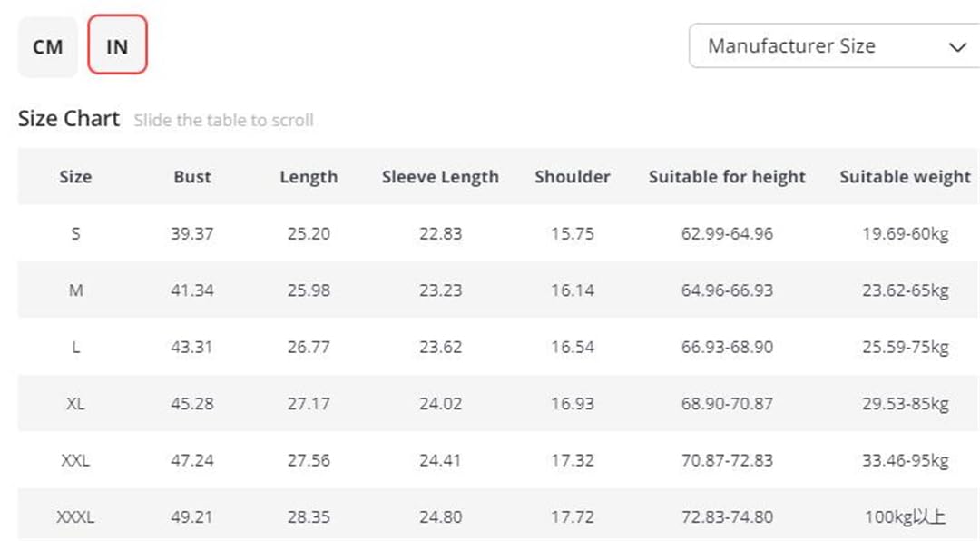This screenshot has height=541, width=980.
Task: Click the Shoulder column header
Action: pos(573,177)
